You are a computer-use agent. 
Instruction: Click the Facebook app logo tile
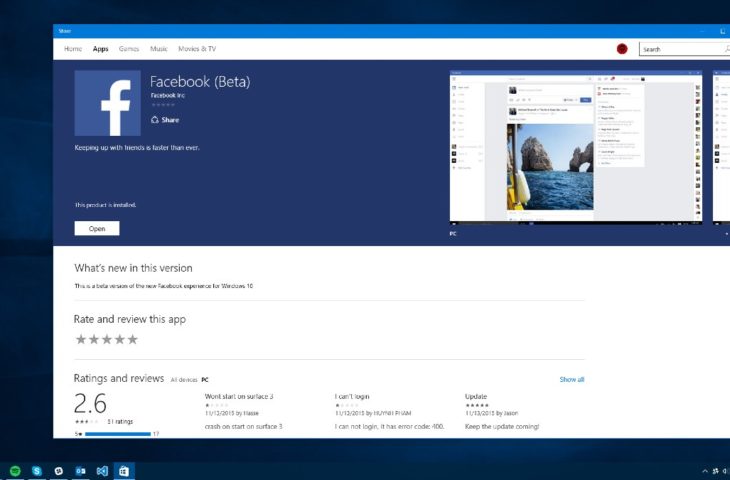[x=108, y=103]
